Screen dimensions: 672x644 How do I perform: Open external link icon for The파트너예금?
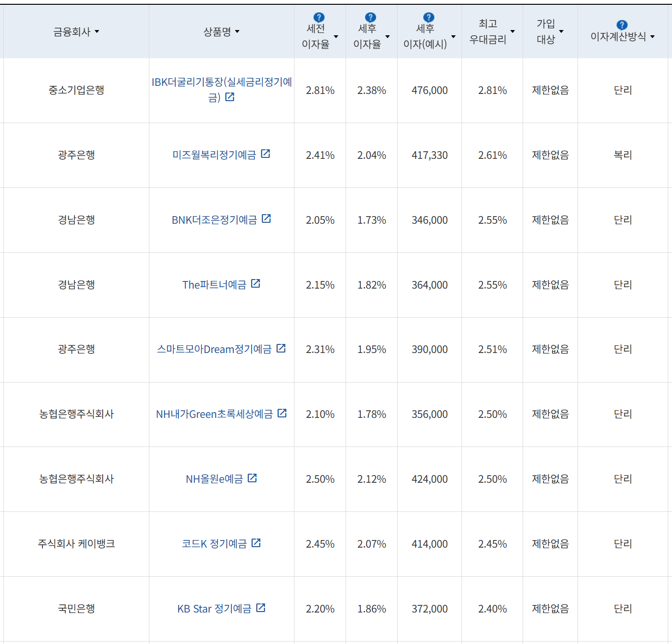click(x=256, y=283)
